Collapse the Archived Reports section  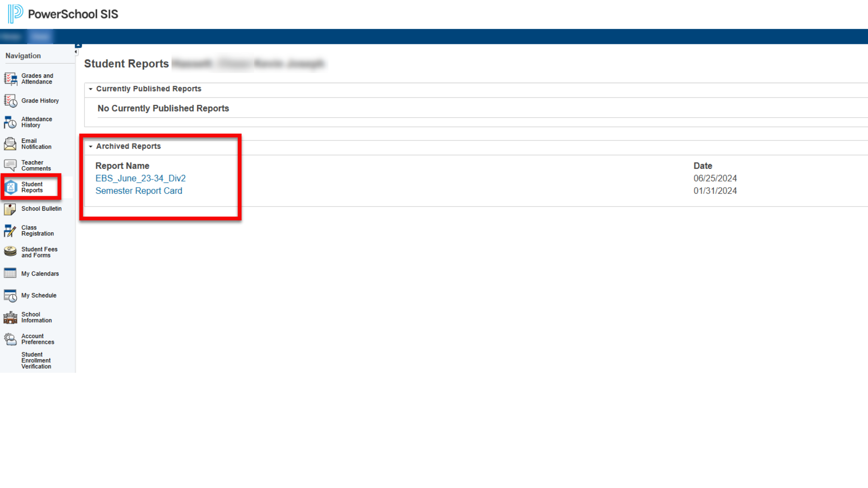pos(91,146)
